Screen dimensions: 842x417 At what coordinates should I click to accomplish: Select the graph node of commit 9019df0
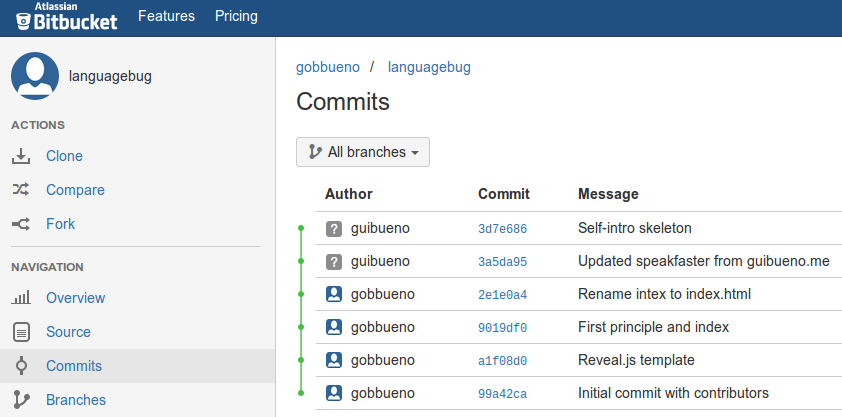[x=301, y=327]
